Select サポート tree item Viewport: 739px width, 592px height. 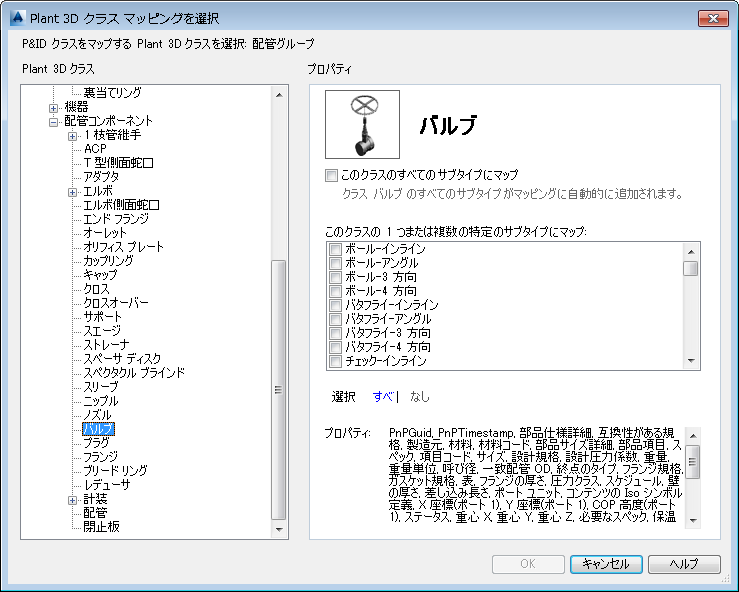coord(102,317)
